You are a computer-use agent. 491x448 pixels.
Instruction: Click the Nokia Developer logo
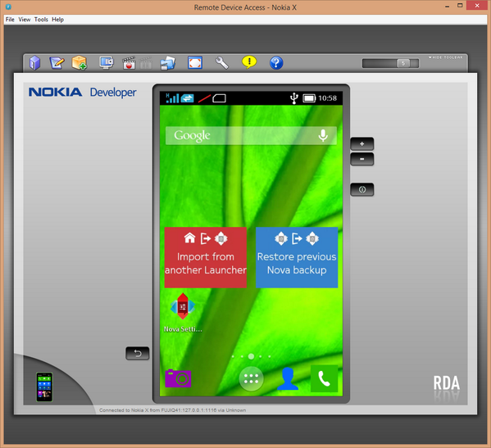(82, 93)
